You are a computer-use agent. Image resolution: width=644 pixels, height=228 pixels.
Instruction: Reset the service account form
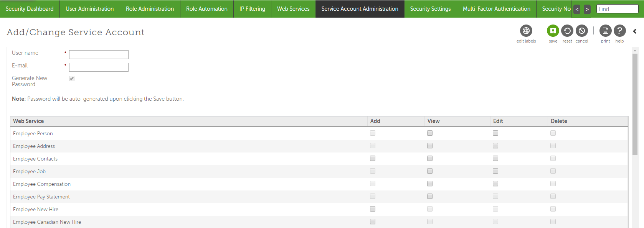tap(567, 31)
